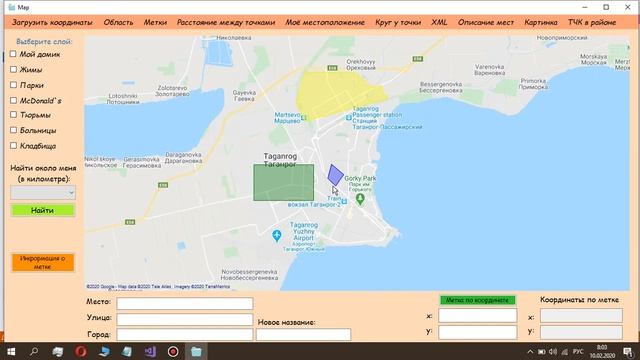Focus the Новое название input field
The image size is (640, 360).
(x=303, y=335)
